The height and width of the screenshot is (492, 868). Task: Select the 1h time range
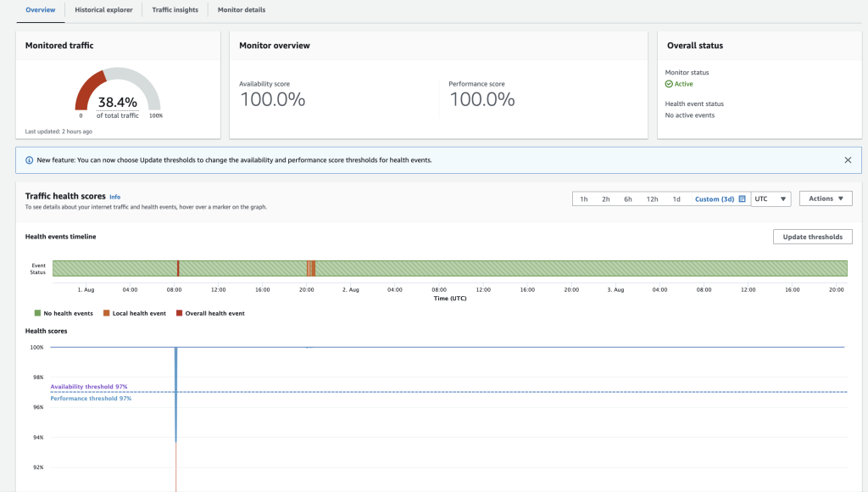(x=582, y=198)
